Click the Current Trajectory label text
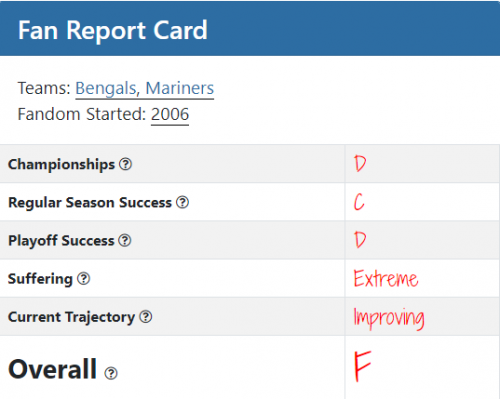Image resolution: width=500 pixels, height=399 pixels. (71, 317)
